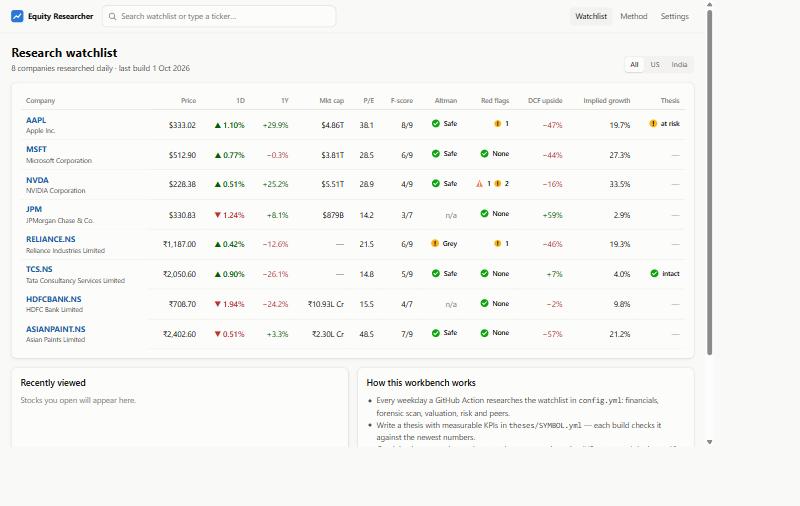Click the Mkt cap column header
800x506 pixels.
tap(332, 100)
